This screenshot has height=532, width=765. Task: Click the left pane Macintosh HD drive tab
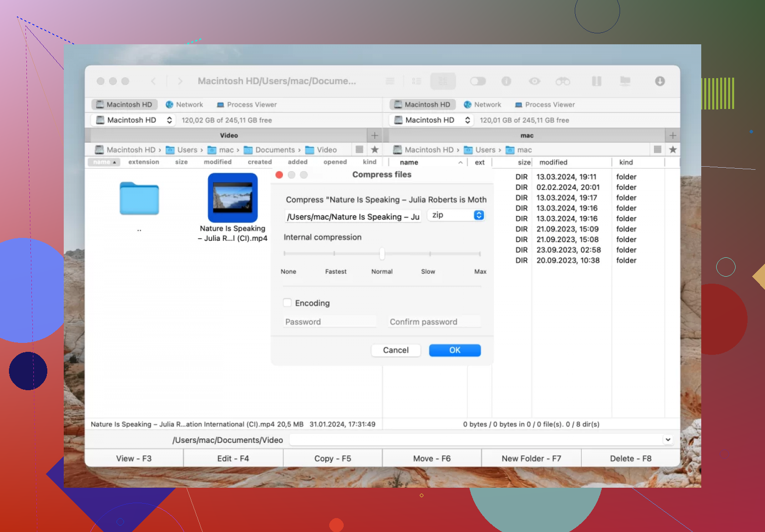point(124,105)
